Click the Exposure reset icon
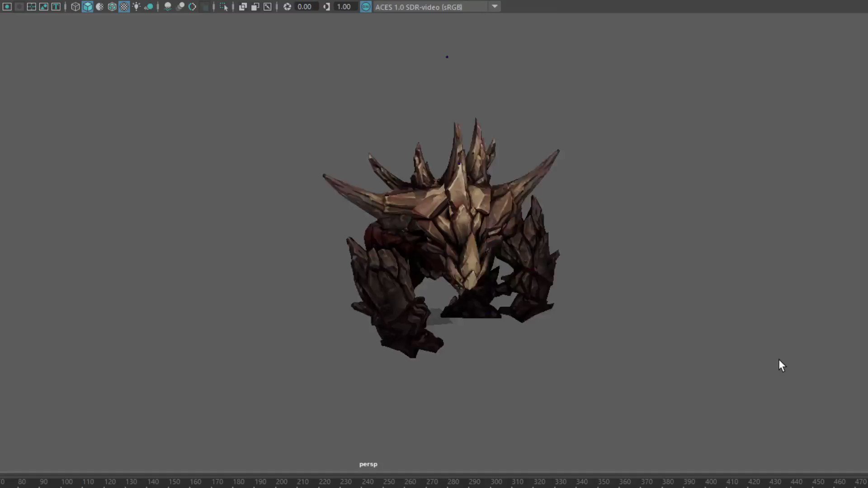The image size is (868, 488). 287,7
